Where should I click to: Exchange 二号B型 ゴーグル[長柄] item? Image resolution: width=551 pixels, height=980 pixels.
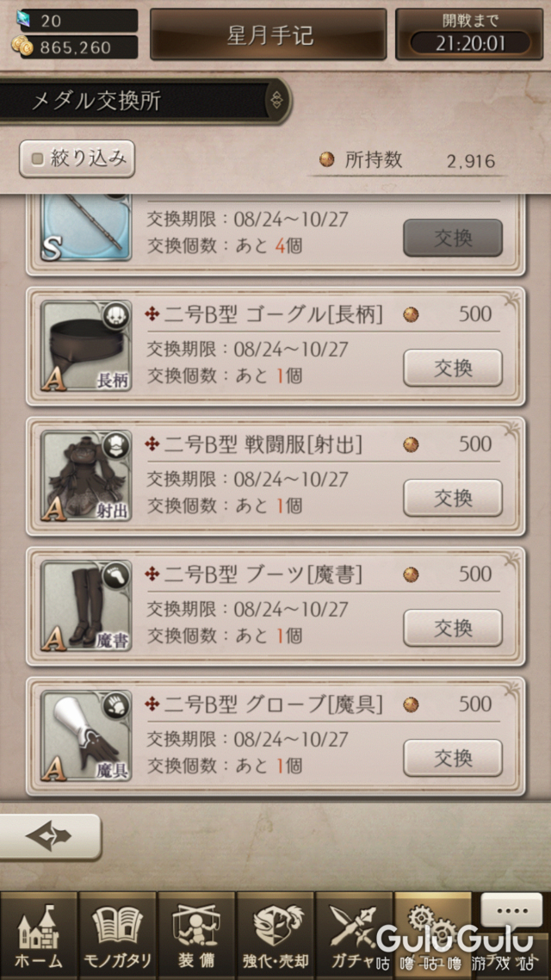tap(452, 368)
